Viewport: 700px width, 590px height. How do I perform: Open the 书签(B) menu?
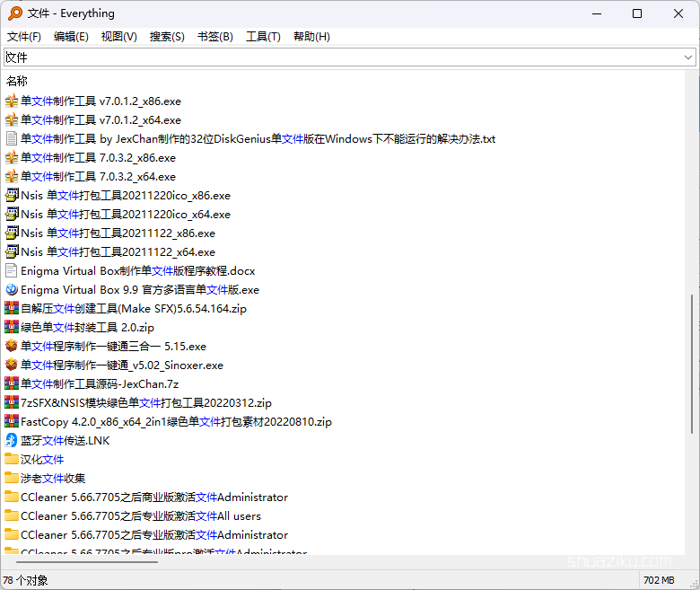click(x=214, y=37)
